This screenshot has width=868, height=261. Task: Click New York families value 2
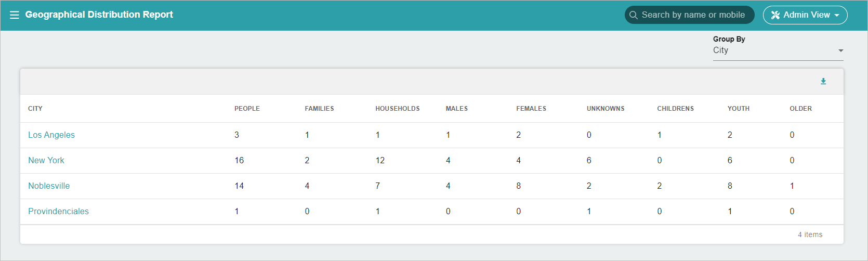pos(307,160)
